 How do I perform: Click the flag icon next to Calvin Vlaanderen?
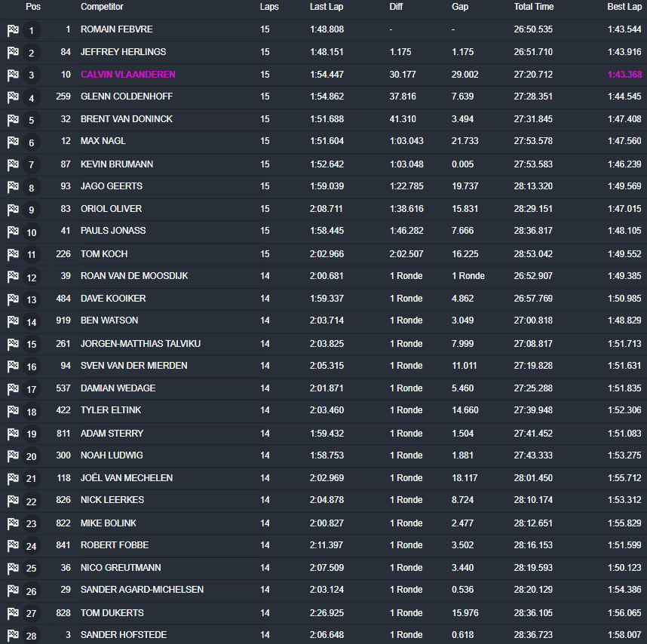click(11, 75)
